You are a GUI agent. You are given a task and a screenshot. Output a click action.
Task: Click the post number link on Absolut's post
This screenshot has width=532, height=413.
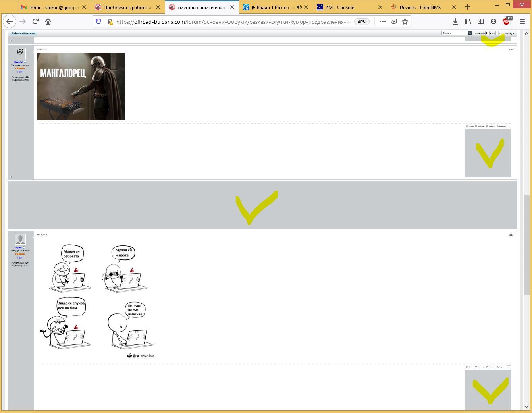click(x=511, y=50)
